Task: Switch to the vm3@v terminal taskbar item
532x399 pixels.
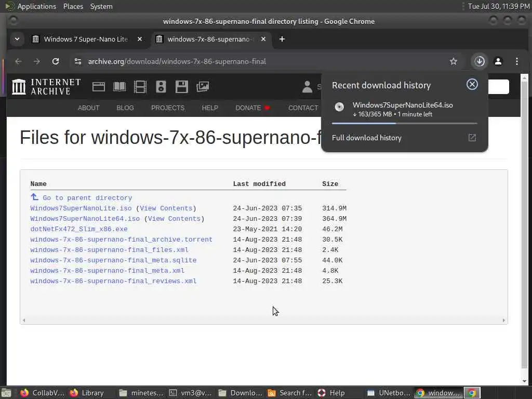Action: [x=191, y=393]
